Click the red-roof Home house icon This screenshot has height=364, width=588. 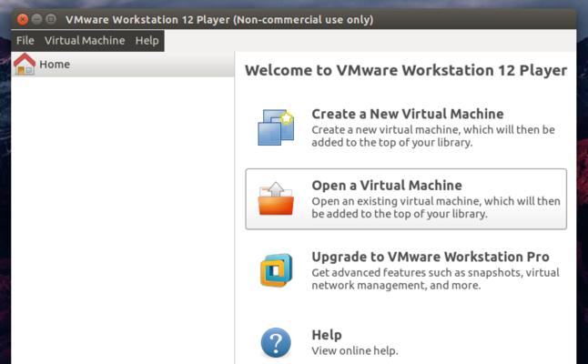[25, 64]
